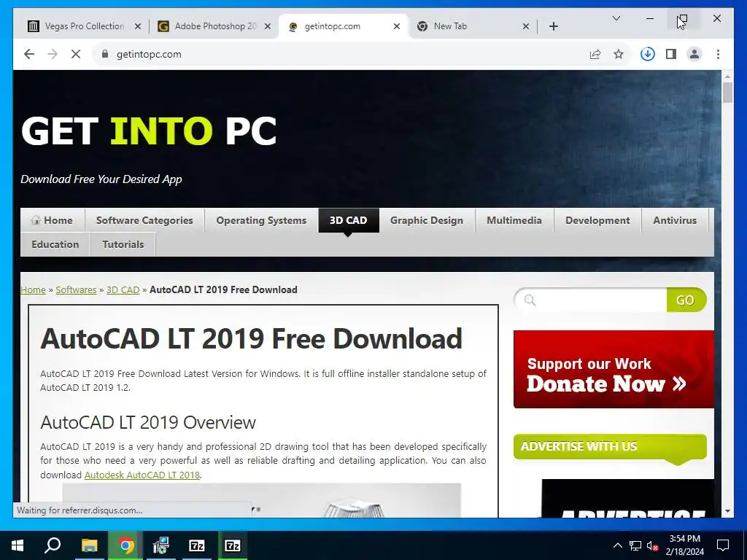Open the second 7-Zip taskbar icon
This screenshot has height=560, width=747.
click(x=233, y=545)
